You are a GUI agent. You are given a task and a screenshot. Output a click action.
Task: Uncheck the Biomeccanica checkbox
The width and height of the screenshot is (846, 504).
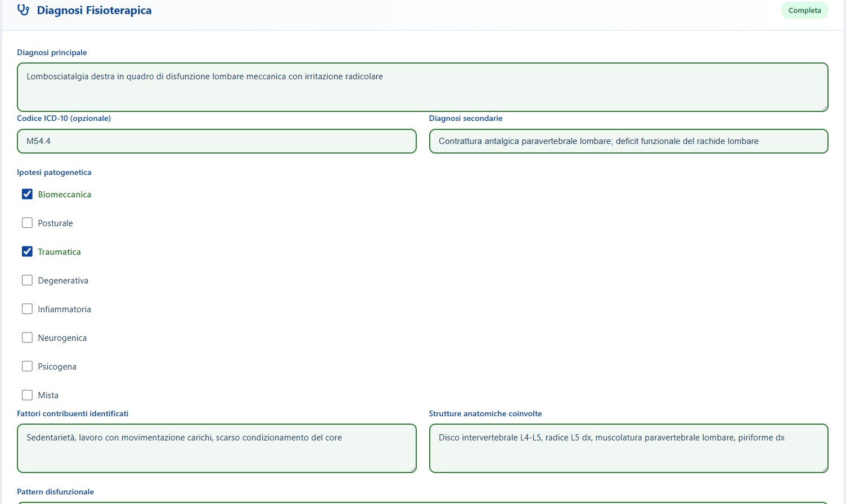click(27, 194)
